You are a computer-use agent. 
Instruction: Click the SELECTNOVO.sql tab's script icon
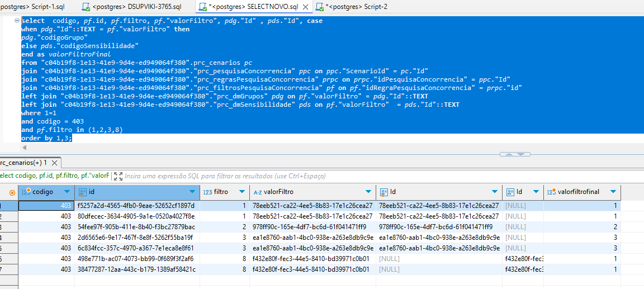pyautogui.click(x=201, y=7)
